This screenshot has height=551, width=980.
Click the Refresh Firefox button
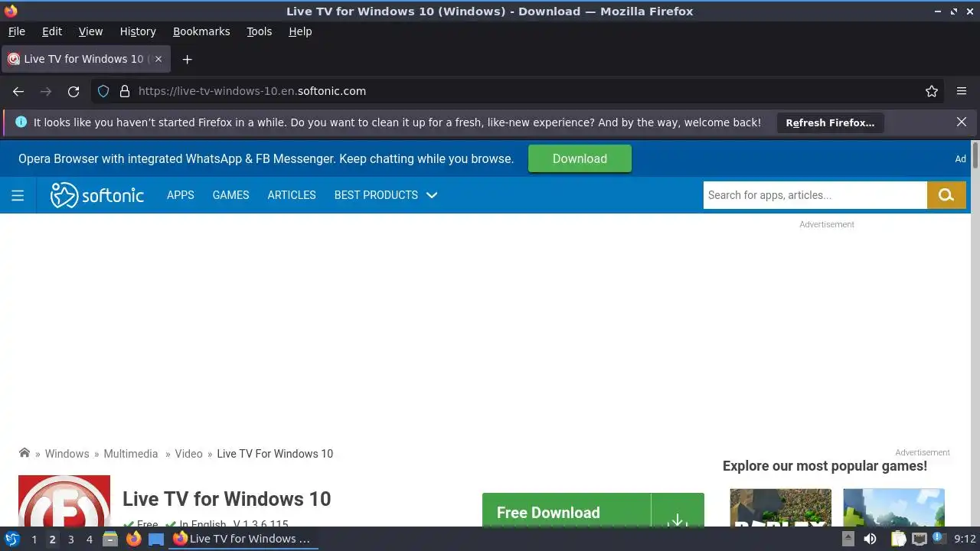click(x=830, y=122)
